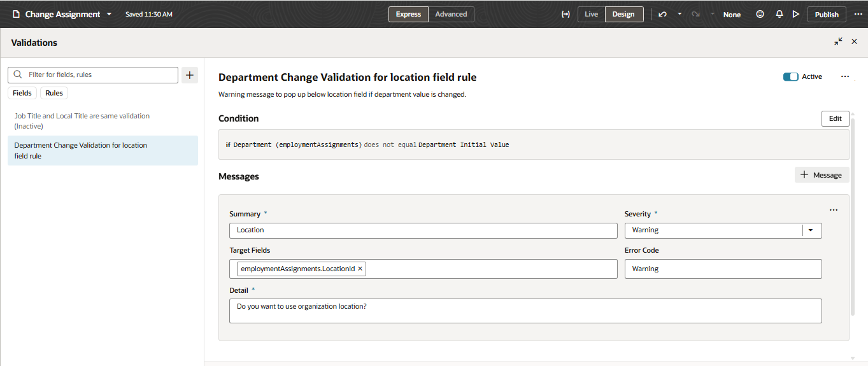Click the vertical scrollbar of rule pane
This screenshot has width=868, height=366.
tap(853, 216)
